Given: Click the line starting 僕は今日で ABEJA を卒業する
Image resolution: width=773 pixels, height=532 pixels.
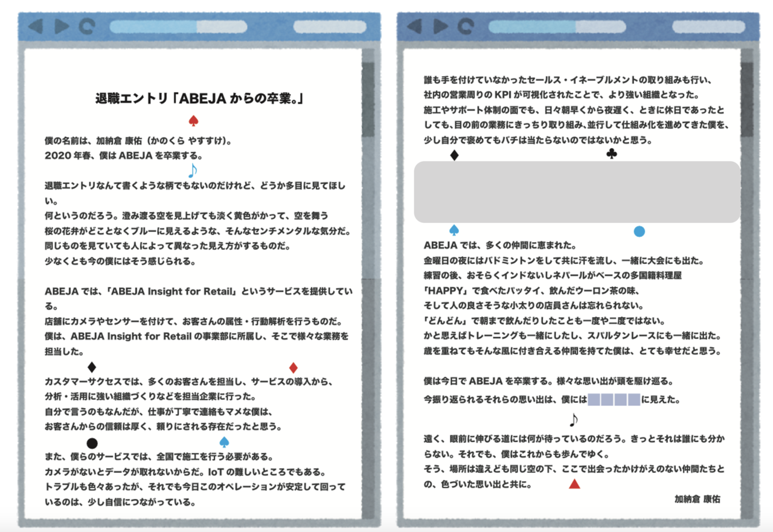Looking at the screenshot, I should click(x=548, y=382).
